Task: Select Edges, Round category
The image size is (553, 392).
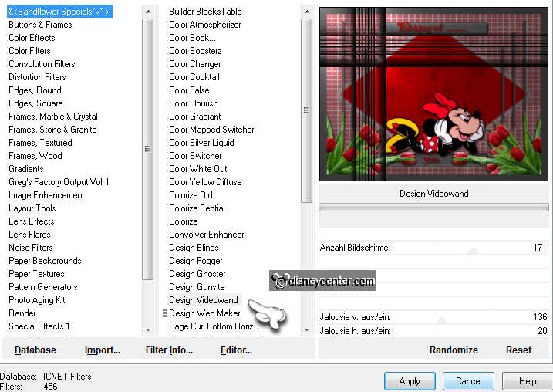Action: tap(35, 90)
